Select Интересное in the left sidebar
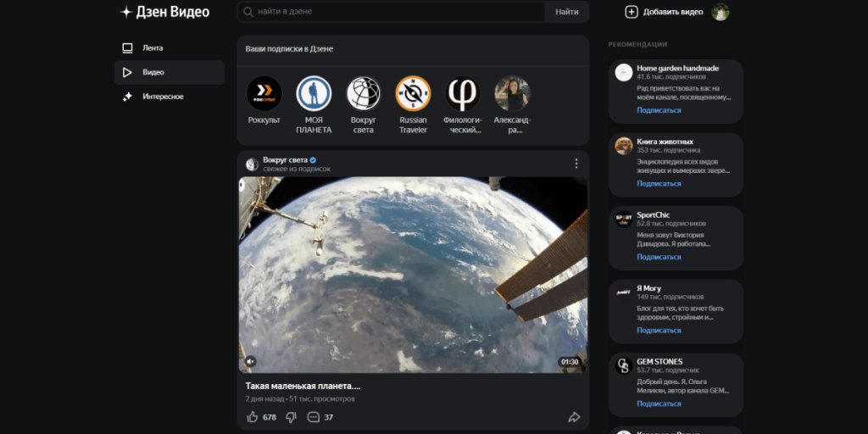The image size is (868, 434). (x=163, y=97)
